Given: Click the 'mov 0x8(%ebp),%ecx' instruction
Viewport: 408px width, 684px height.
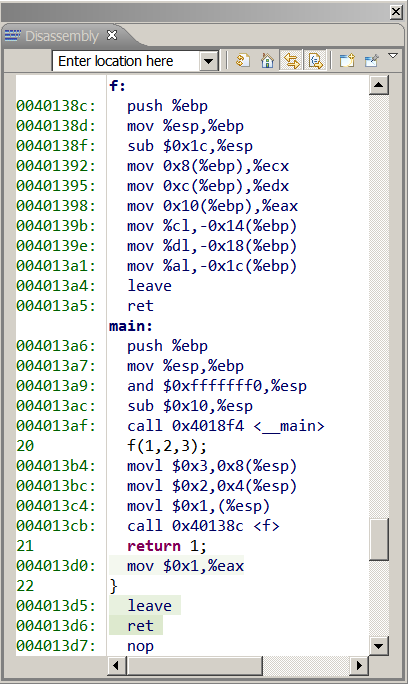Looking at the screenshot, I should click(208, 166).
